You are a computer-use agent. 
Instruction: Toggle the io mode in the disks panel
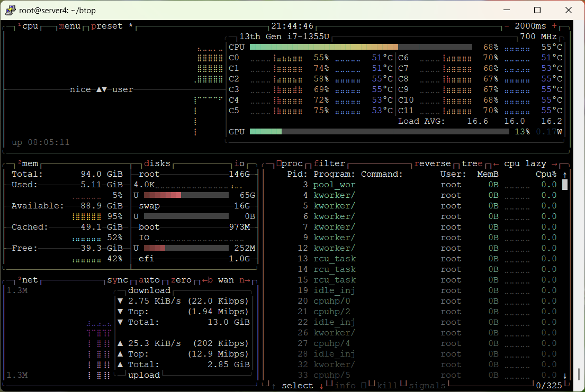click(x=239, y=163)
